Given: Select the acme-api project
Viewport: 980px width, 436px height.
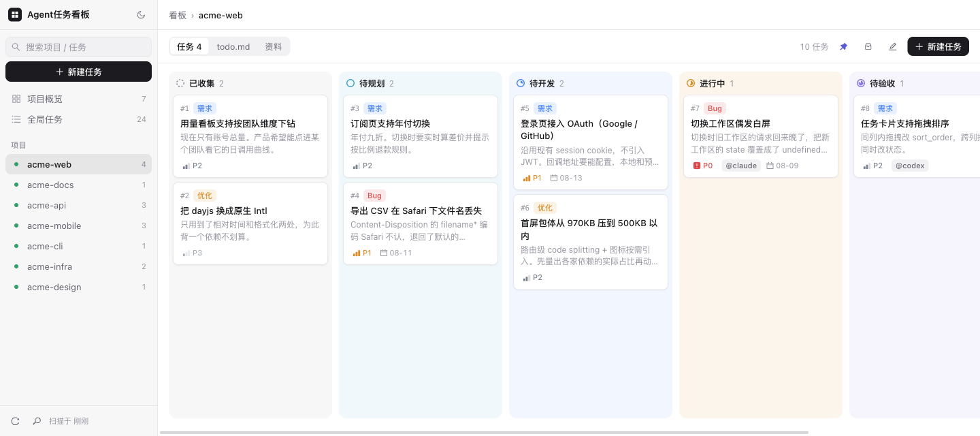Looking at the screenshot, I should [x=79, y=205].
